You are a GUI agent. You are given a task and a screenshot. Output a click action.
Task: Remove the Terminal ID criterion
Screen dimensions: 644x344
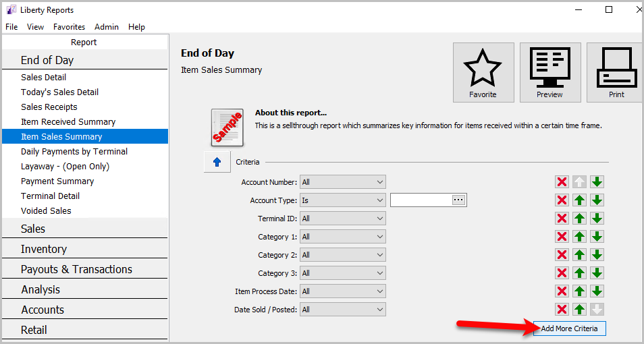[562, 219]
